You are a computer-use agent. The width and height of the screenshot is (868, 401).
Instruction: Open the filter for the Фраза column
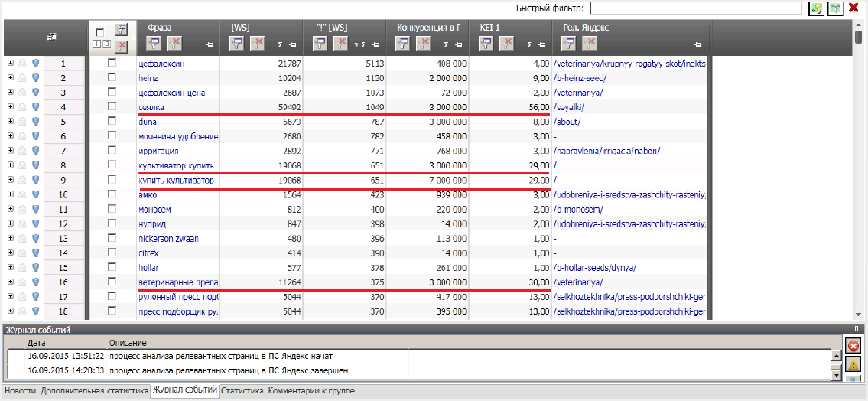click(x=152, y=44)
